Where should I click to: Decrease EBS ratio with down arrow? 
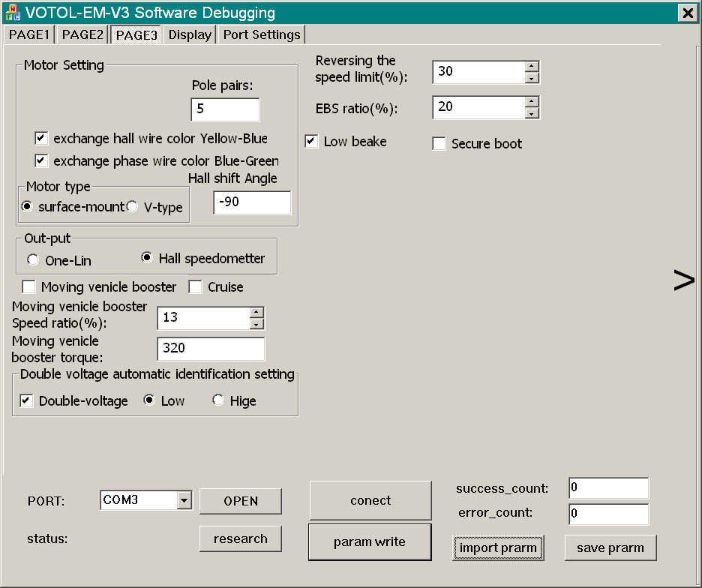pos(532,113)
